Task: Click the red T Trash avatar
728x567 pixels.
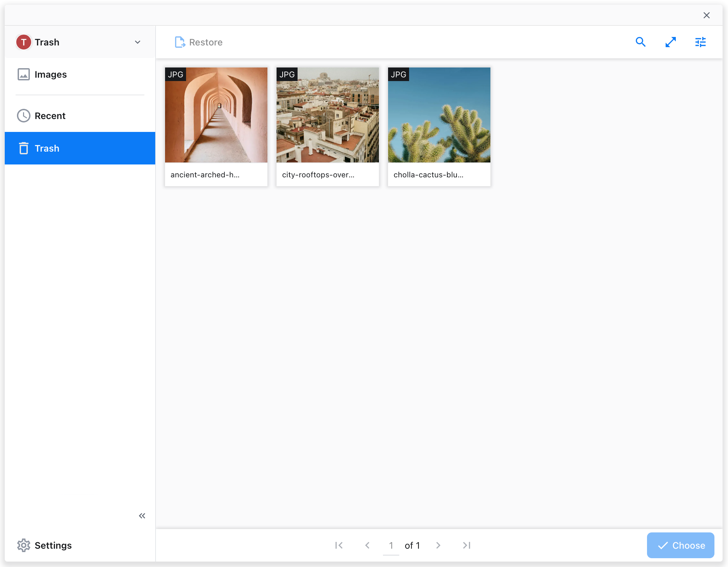Action: 23,42
